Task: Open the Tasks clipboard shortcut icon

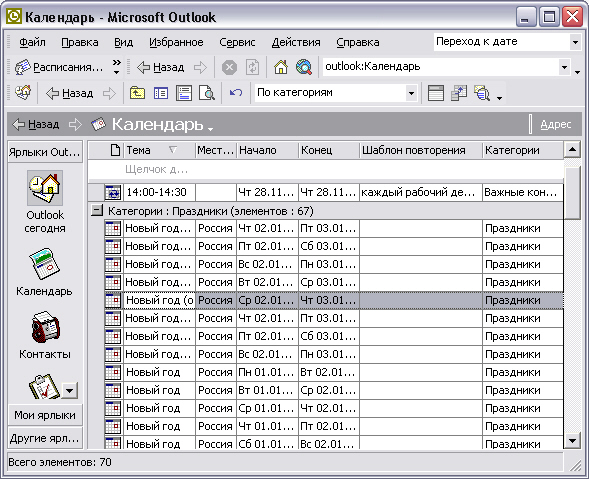Action: point(44,387)
